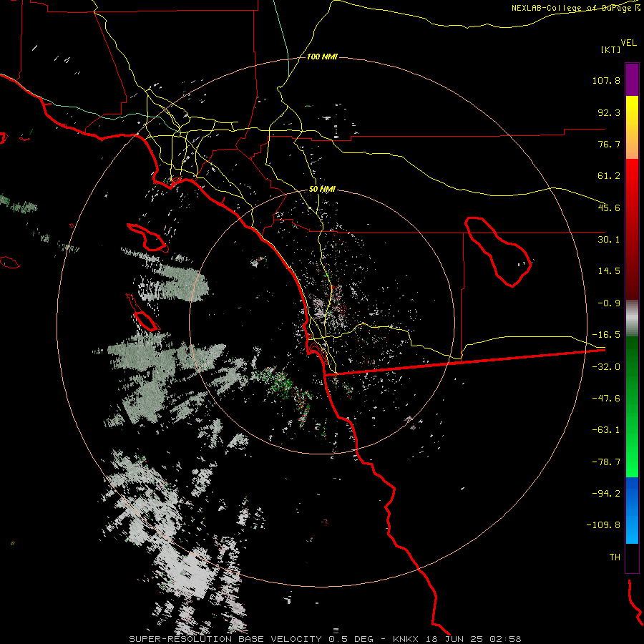Click the -94.2 legend value

click(606, 493)
